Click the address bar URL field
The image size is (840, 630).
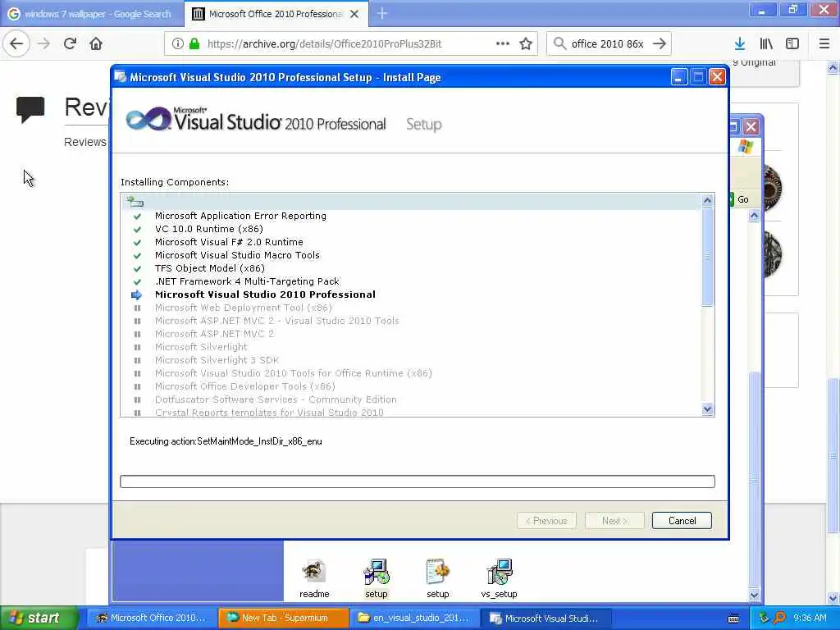pyautogui.click(x=351, y=44)
